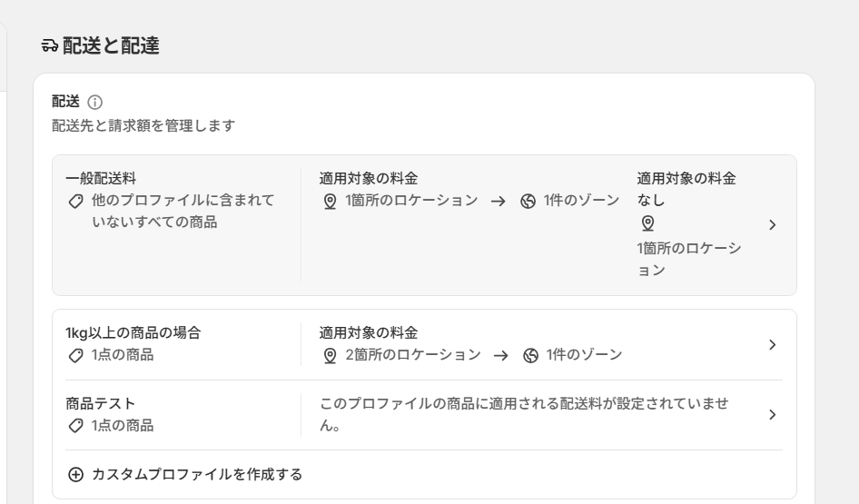Click the location pin next to 1箇所のロケーション
This screenshot has height=504, width=859.
[330, 201]
